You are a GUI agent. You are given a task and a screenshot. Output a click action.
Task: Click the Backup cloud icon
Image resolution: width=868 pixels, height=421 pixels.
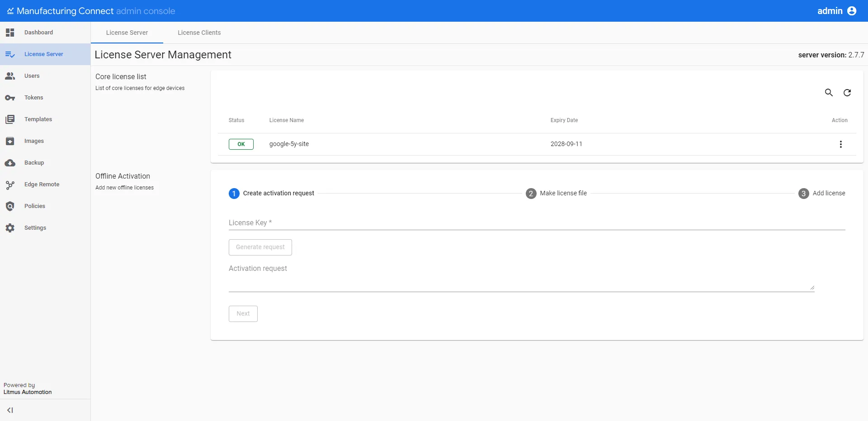[10, 163]
